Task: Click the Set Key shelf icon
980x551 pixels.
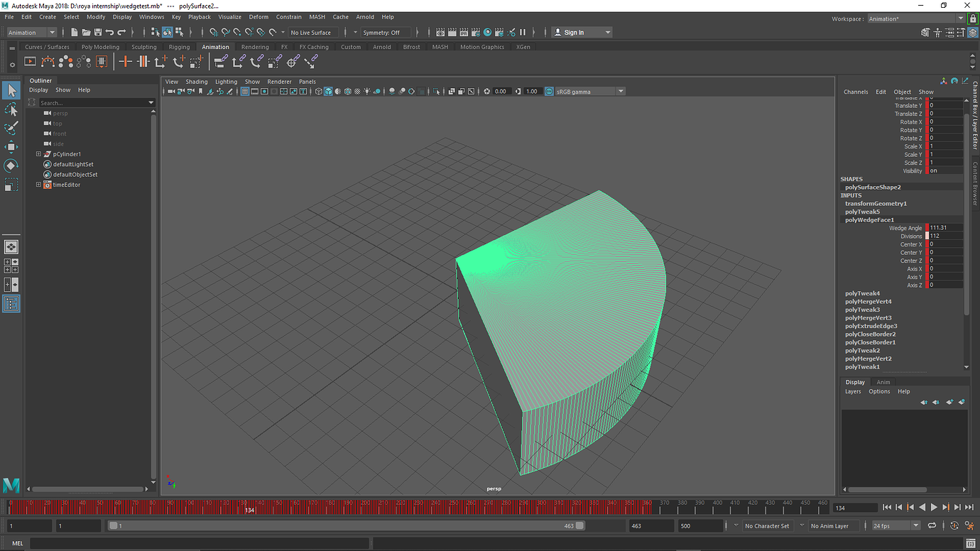Action: (126, 62)
